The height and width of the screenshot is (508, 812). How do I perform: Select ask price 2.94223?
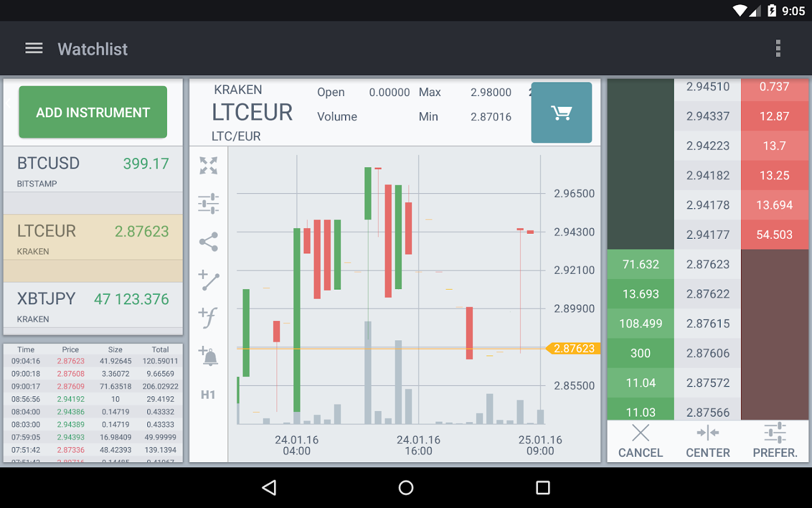(x=708, y=146)
